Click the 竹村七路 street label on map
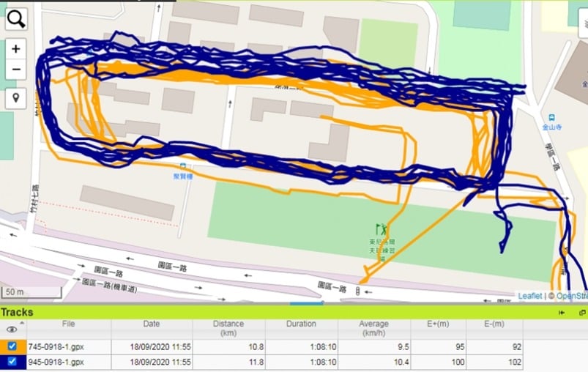The height and width of the screenshot is (372, 588). [35, 198]
